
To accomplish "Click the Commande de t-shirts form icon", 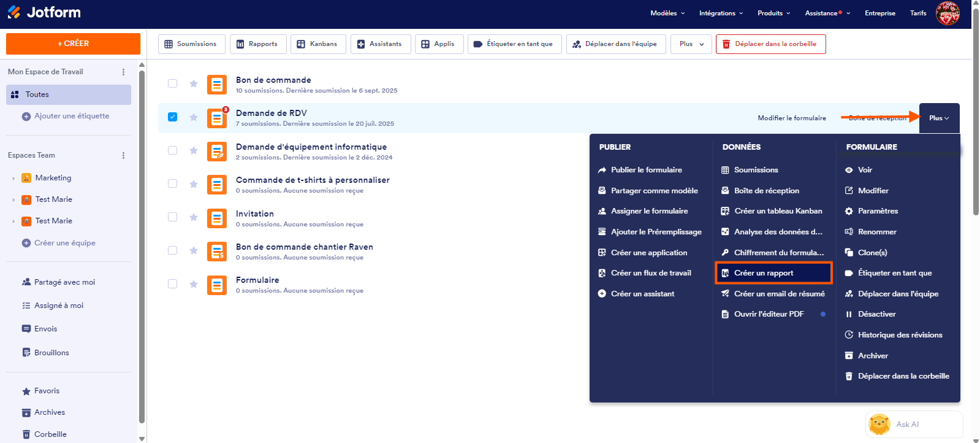I will coord(217,184).
